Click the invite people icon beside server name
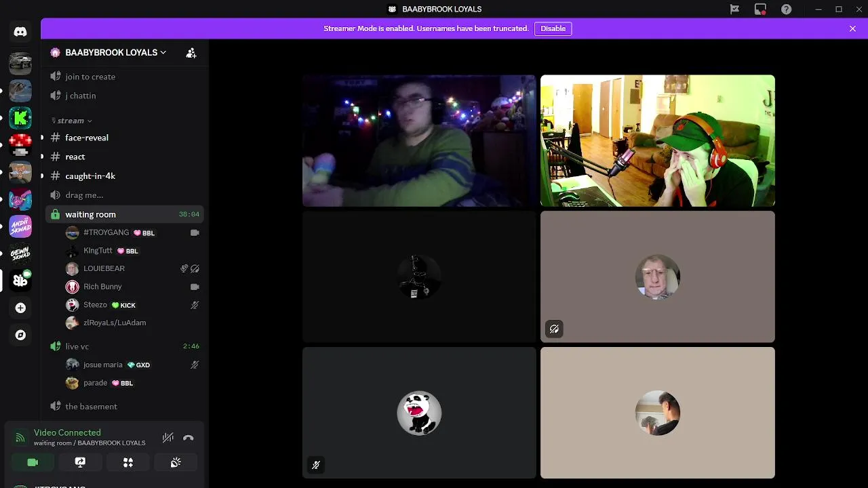 pos(191,52)
